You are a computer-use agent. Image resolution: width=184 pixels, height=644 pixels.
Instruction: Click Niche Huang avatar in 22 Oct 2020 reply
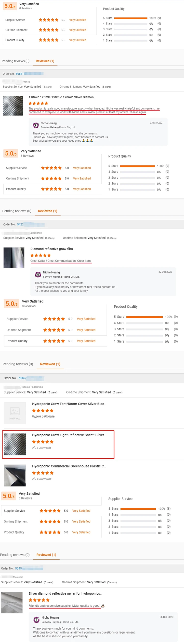click(x=38, y=274)
